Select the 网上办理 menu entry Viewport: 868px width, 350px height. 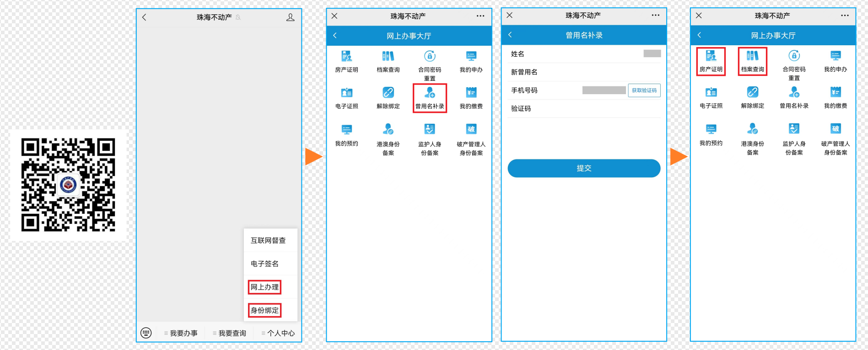(264, 287)
